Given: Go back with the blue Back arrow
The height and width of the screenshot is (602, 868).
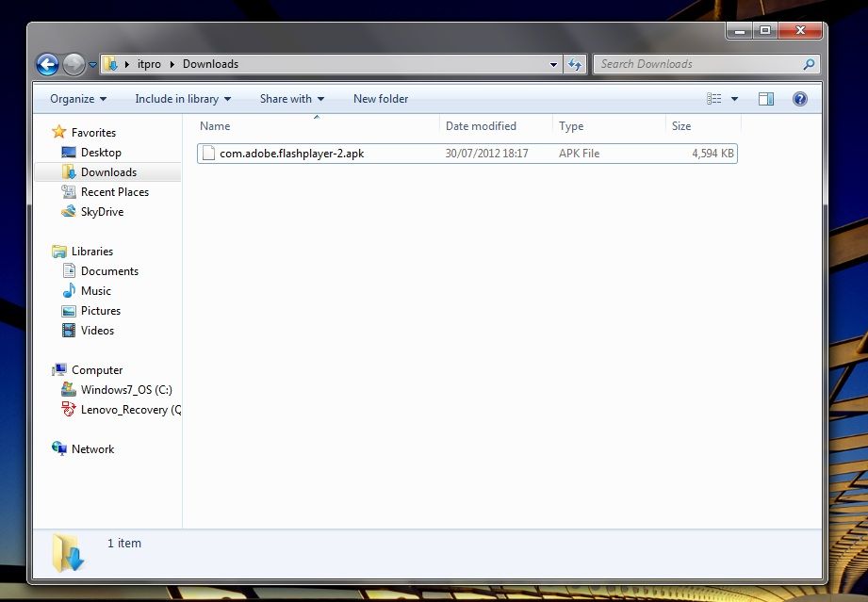Looking at the screenshot, I should point(48,64).
